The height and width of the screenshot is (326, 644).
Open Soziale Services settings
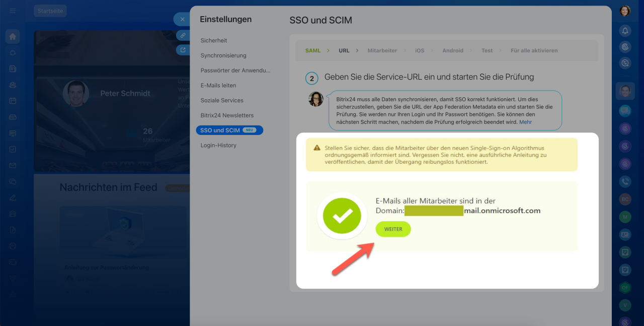point(222,100)
